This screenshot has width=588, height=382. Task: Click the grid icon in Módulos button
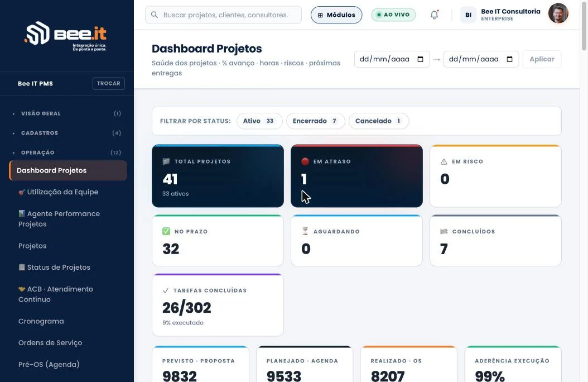click(x=320, y=15)
